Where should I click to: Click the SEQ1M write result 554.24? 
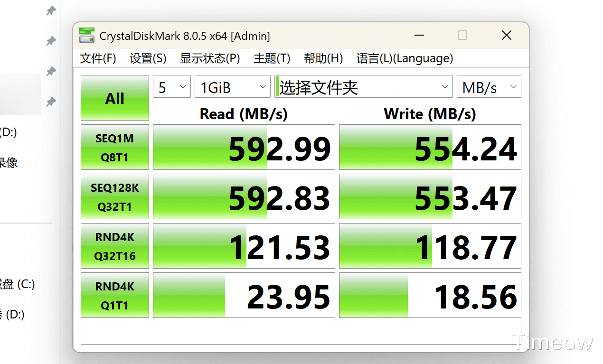coord(430,147)
